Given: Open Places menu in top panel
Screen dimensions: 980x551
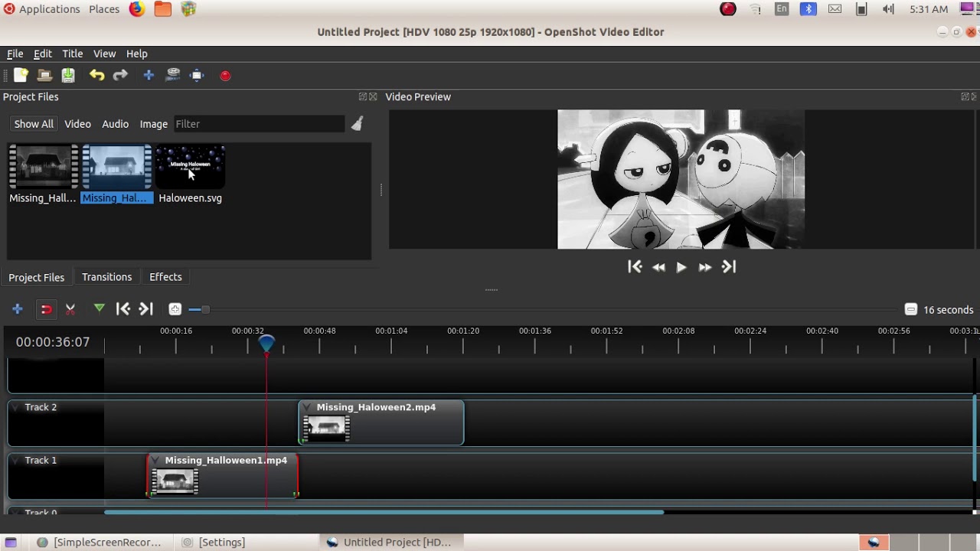Looking at the screenshot, I should click(104, 9).
